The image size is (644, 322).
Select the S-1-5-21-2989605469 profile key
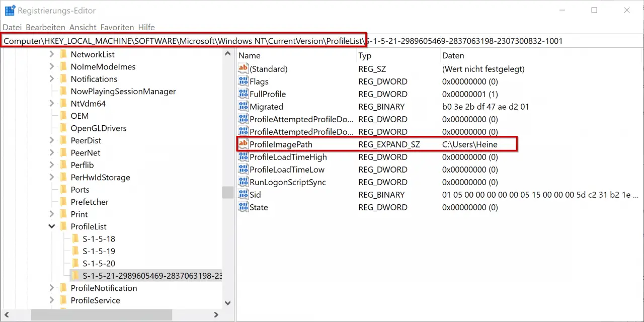click(x=151, y=276)
